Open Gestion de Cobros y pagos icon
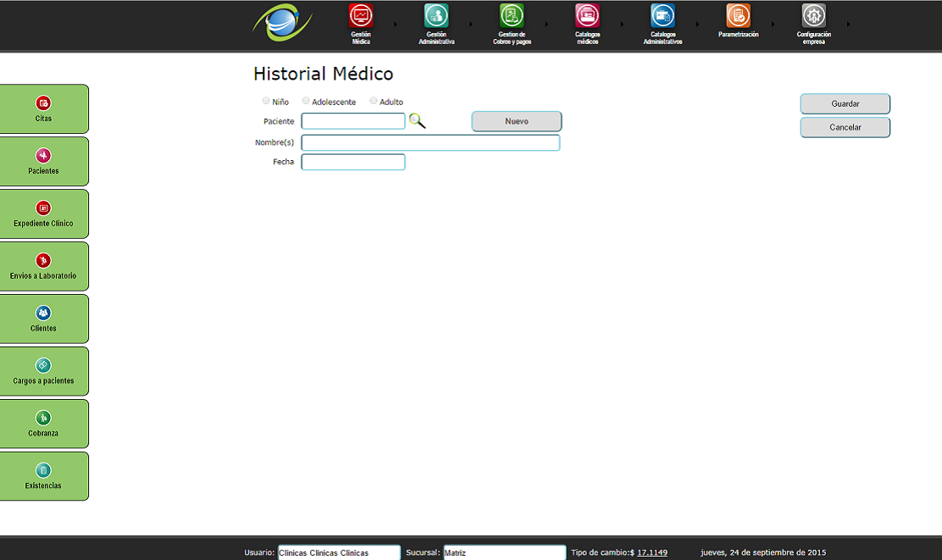 (512, 16)
